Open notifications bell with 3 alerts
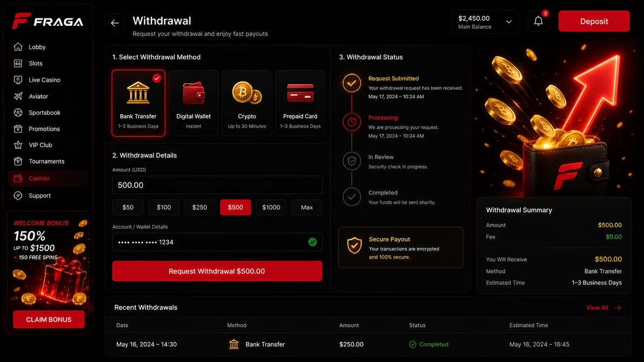This screenshot has width=644, height=362. [538, 22]
